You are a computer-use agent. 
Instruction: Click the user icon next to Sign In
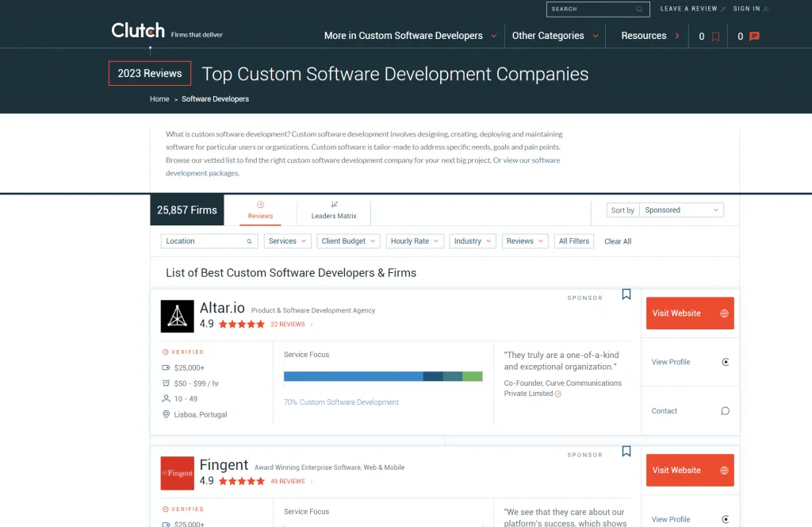tap(766, 9)
